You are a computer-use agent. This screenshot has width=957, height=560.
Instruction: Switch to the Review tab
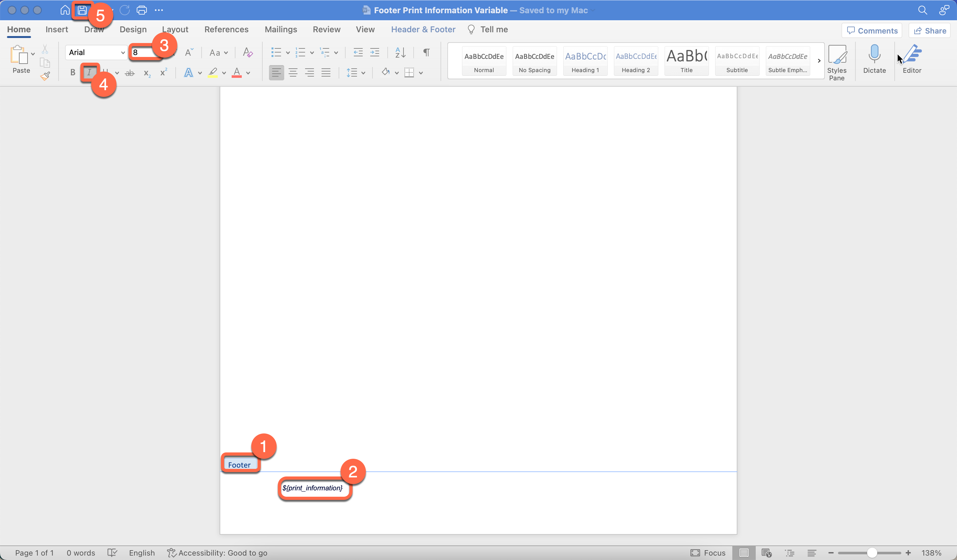coord(327,29)
